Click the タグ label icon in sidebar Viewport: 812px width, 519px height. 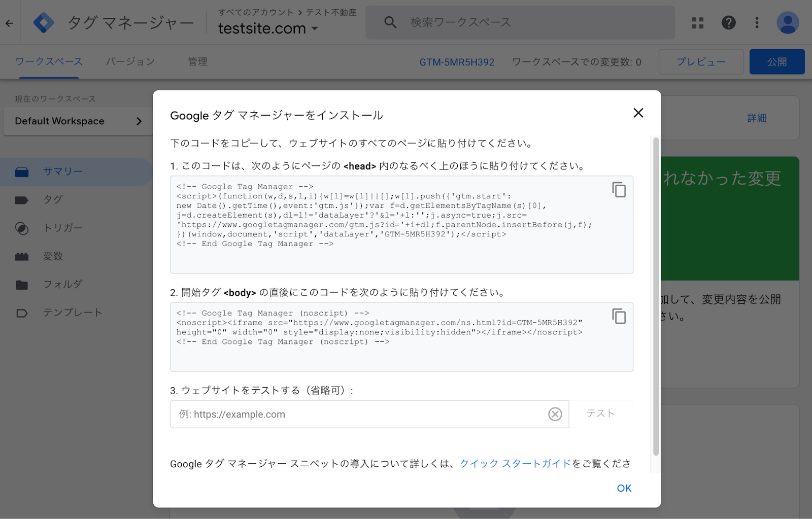22,200
